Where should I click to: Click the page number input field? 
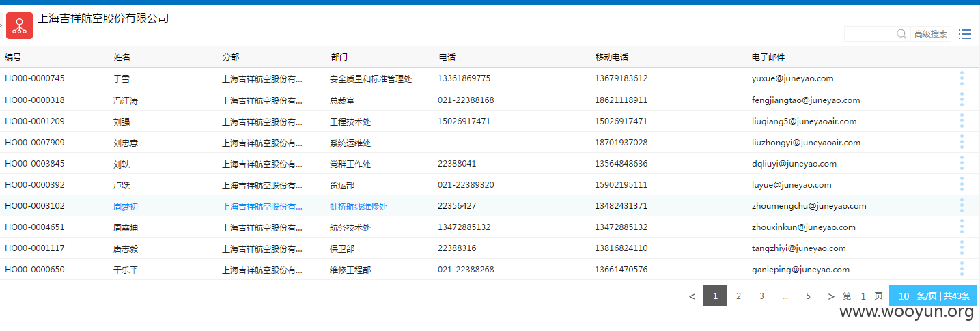863,296
